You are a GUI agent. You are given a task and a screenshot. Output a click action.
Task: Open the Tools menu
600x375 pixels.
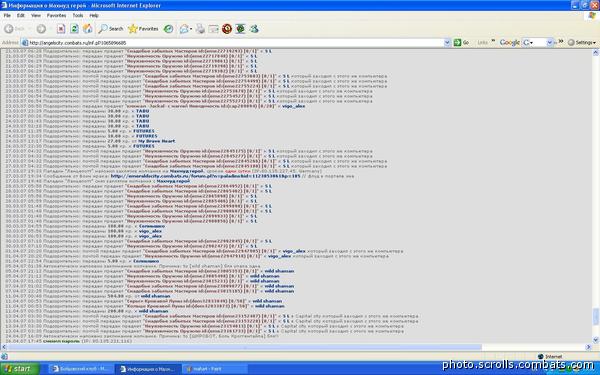click(x=78, y=15)
